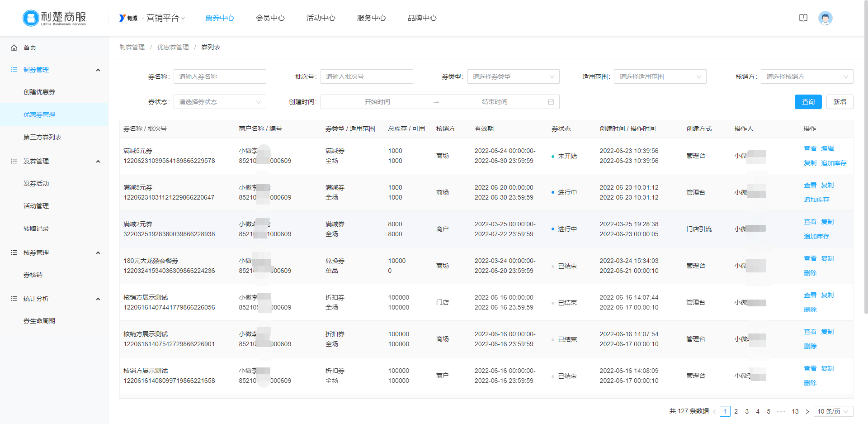Click the home icon beside 首页
868x424 pixels.
pos(14,48)
